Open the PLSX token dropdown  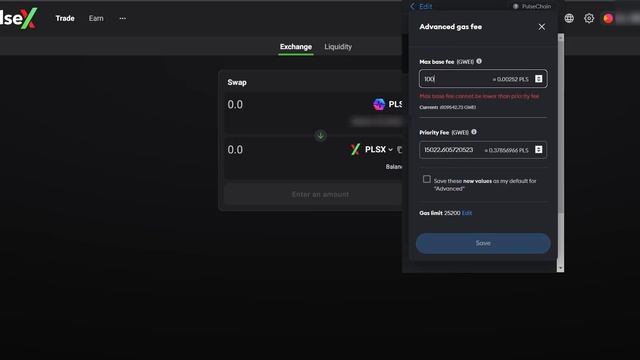click(x=378, y=149)
